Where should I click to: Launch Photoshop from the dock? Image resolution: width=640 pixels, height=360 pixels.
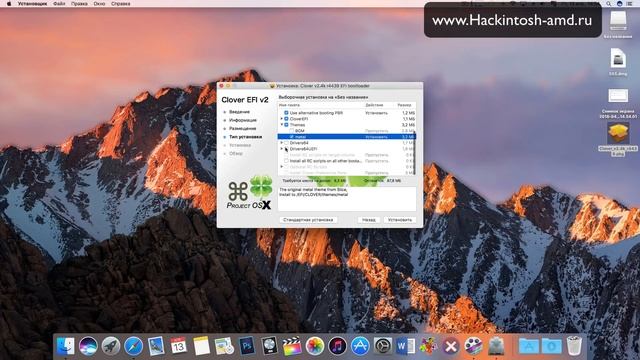click(x=247, y=346)
